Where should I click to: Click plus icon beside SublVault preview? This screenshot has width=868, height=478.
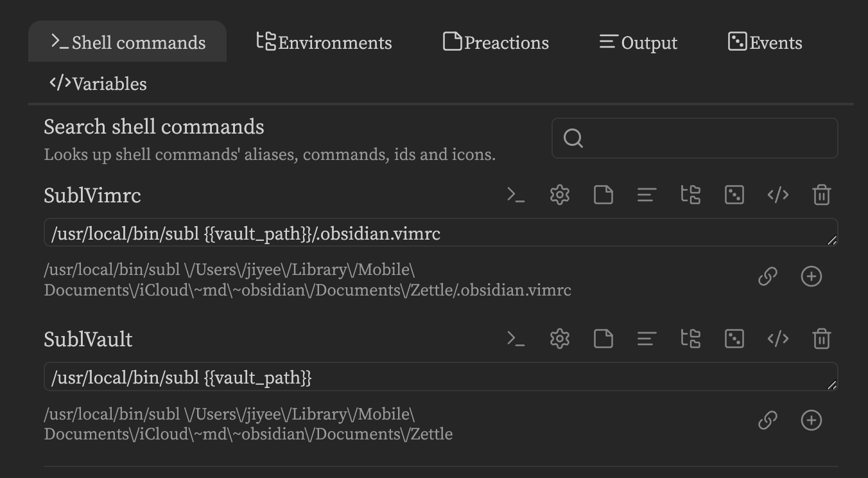pos(812,420)
